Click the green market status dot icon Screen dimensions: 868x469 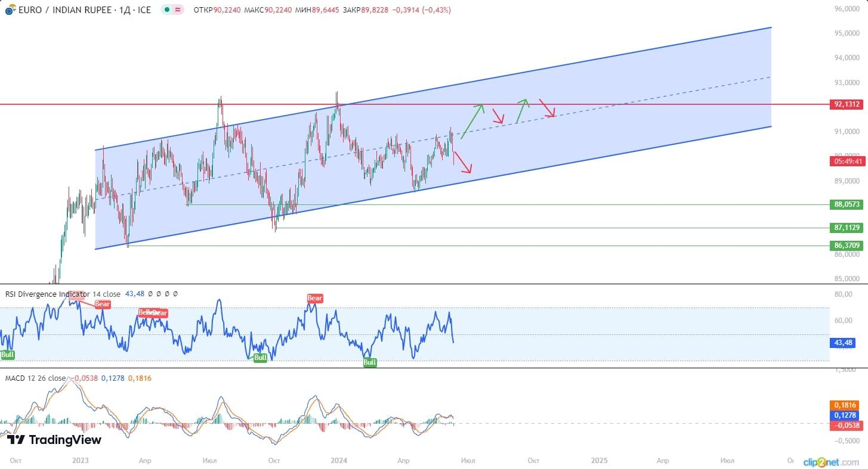pyautogui.click(x=166, y=10)
